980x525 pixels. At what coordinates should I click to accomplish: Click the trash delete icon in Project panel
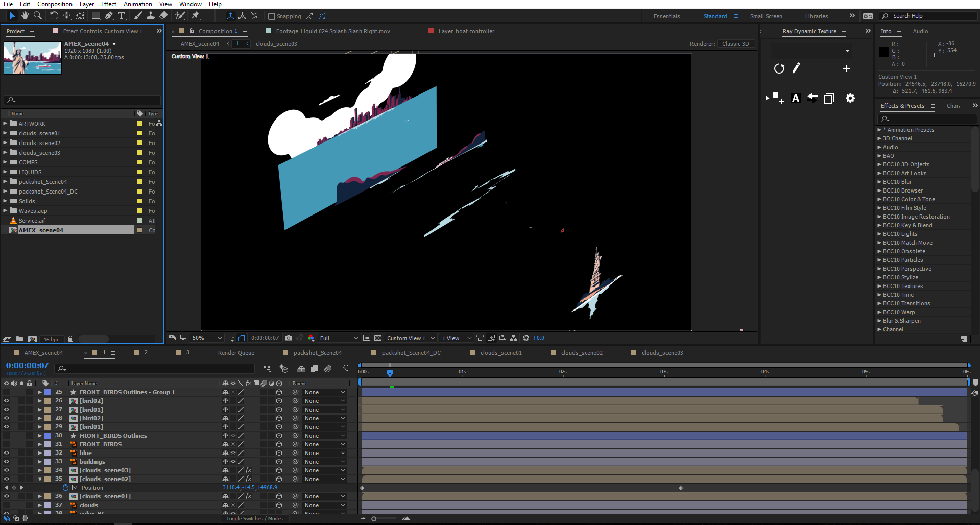[x=70, y=339]
